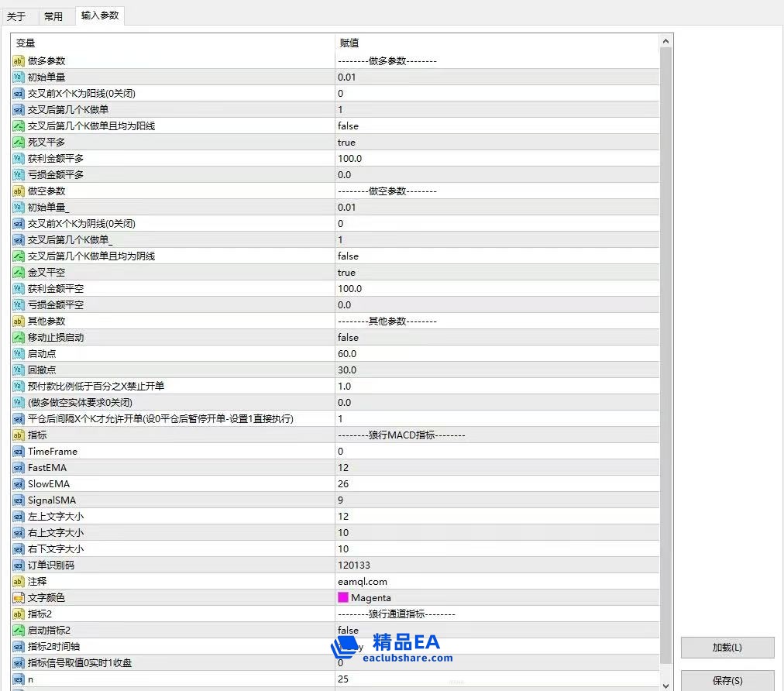Click the ab icon beside 做多参数
Image resolution: width=784 pixels, height=691 pixels.
click(x=19, y=60)
